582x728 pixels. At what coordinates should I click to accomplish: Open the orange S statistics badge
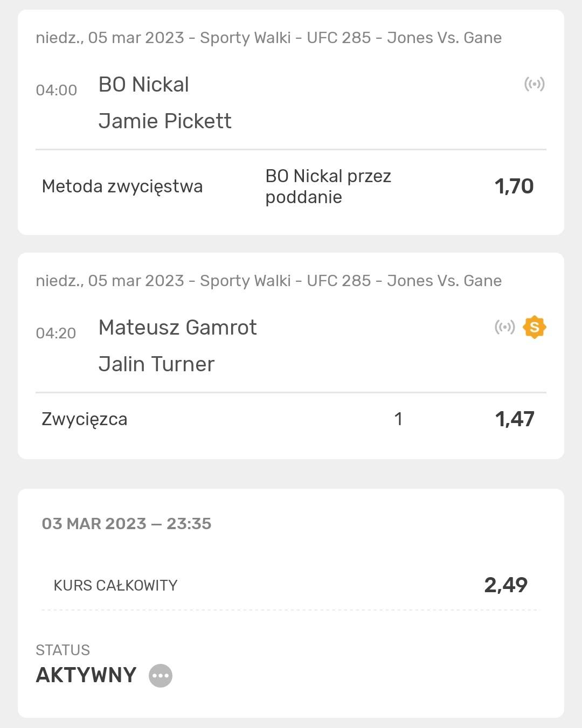535,327
